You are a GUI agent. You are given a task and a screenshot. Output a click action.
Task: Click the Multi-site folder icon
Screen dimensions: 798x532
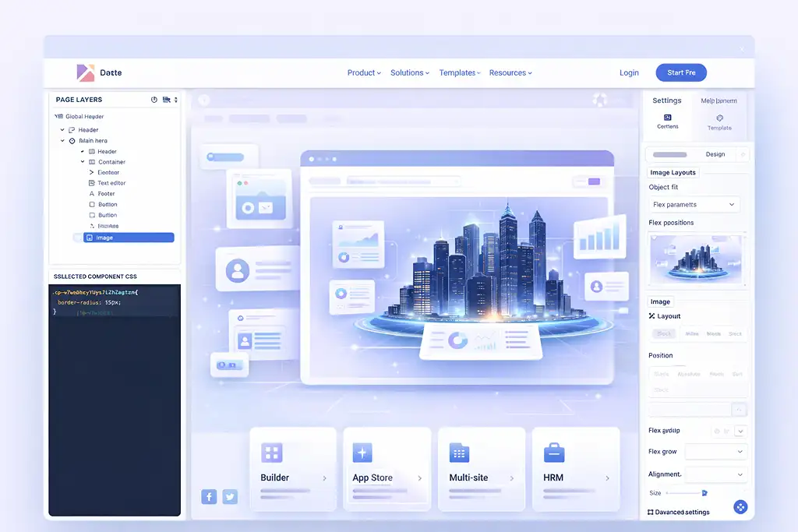tap(459, 453)
